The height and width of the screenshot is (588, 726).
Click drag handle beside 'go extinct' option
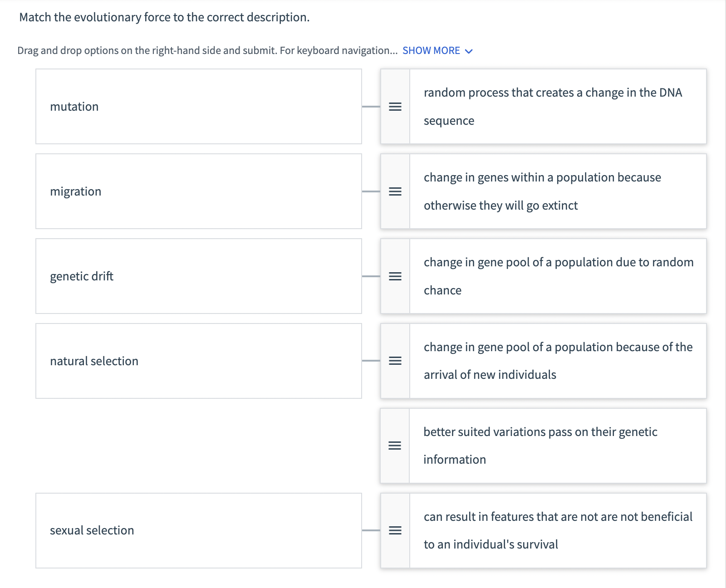pyautogui.click(x=395, y=191)
